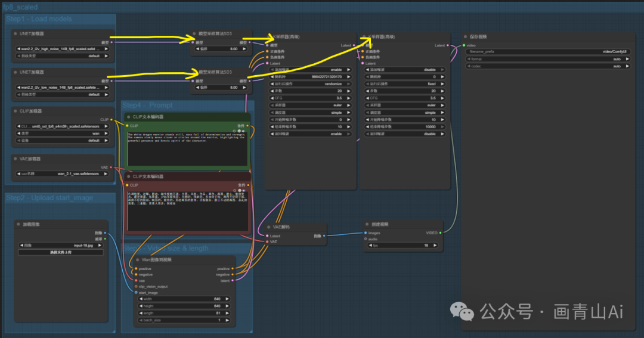This screenshot has width=644, height=338.
Task: Select the Step2 - Upload start_image group title
Action: 49,198
